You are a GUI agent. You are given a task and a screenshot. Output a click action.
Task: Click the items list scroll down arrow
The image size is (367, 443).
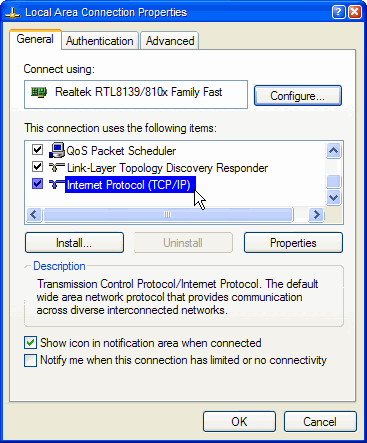(333, 198)
